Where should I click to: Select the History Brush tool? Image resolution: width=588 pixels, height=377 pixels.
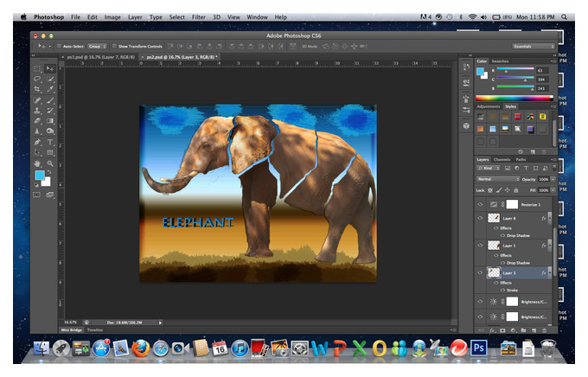tap(50, 111)
